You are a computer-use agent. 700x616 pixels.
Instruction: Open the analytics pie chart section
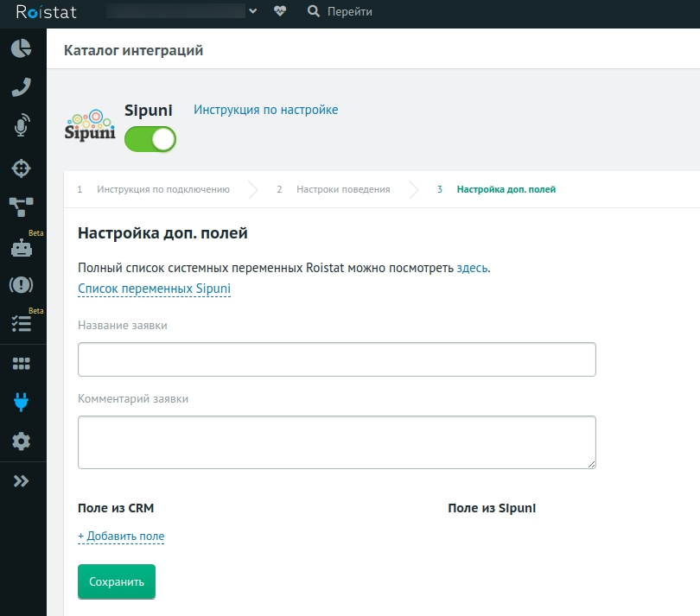pyautogui.click(x=21, y=48)
